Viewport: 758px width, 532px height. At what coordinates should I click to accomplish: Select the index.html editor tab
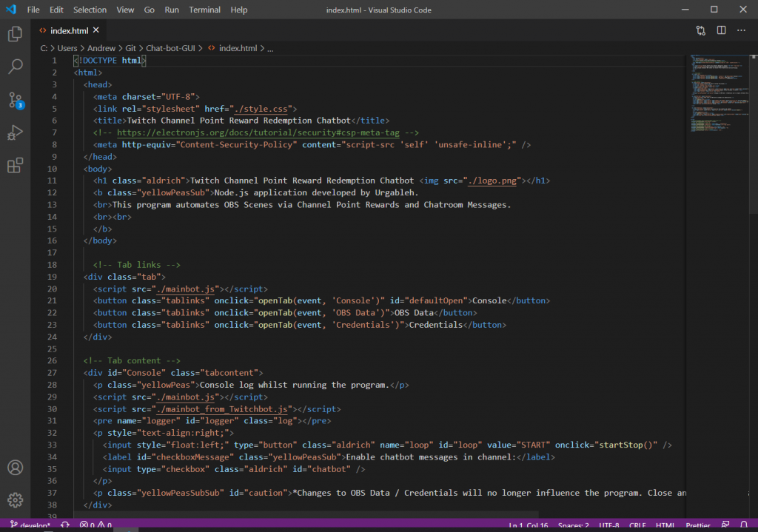coord(68,30)
